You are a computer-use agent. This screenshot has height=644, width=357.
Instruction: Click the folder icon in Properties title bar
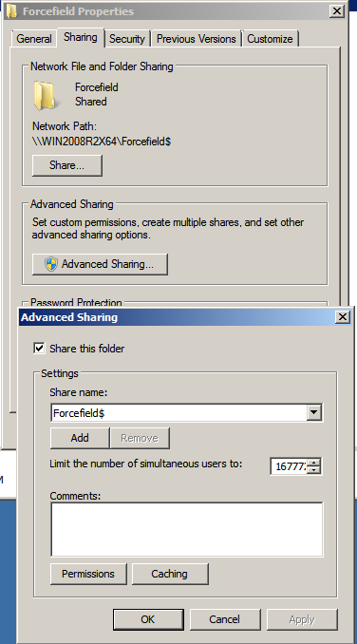11,11
